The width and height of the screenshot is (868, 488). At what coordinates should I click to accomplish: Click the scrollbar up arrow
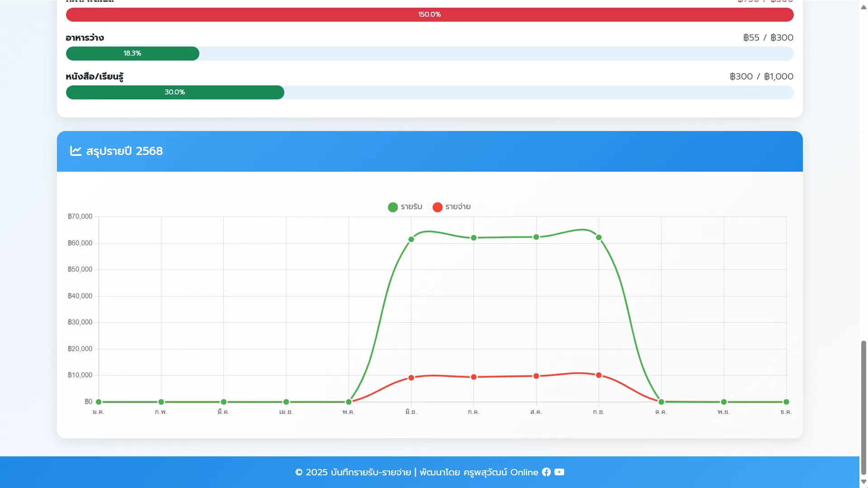coord(863,7)
